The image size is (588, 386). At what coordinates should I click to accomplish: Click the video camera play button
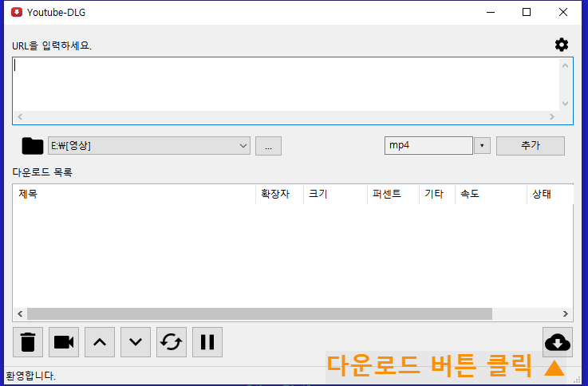click(64, 342)
